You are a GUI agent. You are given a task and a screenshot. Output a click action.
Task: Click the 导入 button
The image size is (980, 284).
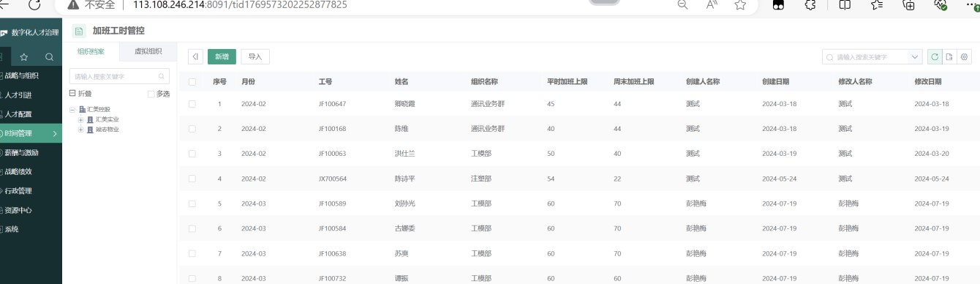[x=255, y=56]
